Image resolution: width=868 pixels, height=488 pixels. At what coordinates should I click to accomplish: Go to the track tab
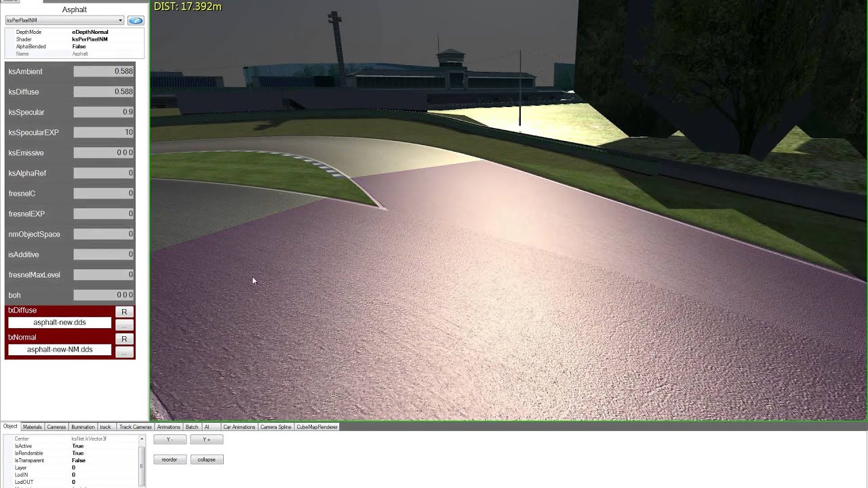click(106, 427)
